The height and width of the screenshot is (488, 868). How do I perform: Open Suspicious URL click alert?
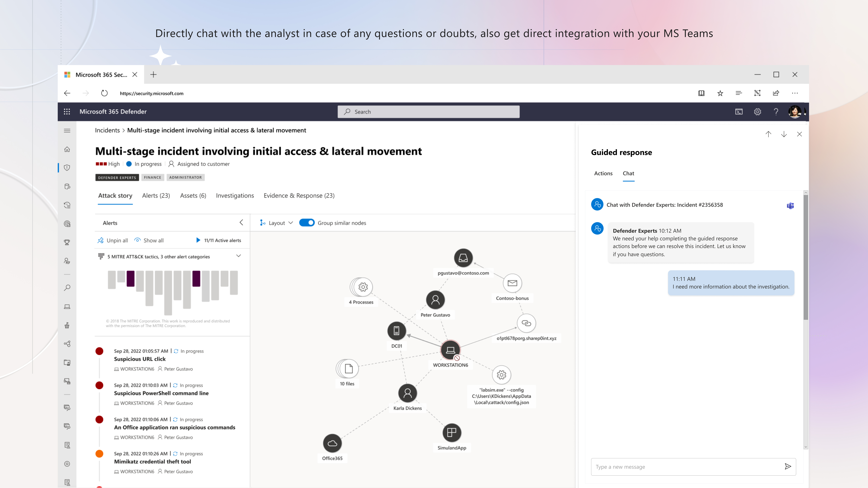[x=140, y=359]
